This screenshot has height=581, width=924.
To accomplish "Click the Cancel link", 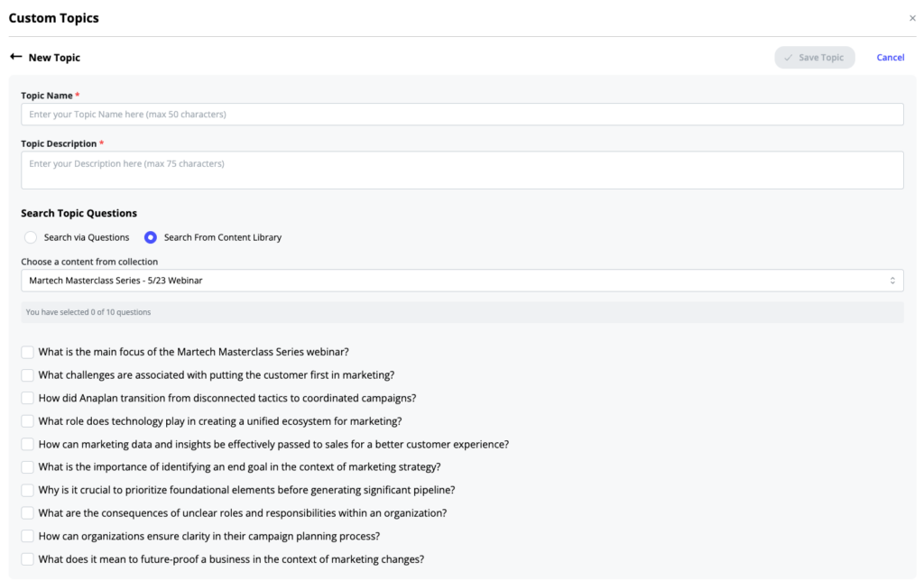I will pos(890,57).
